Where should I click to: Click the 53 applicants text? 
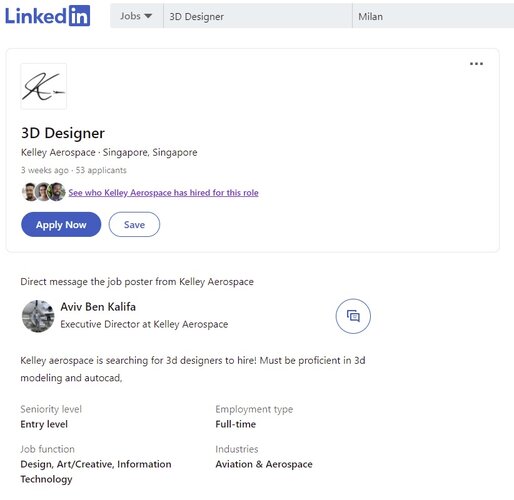point(101,170)
